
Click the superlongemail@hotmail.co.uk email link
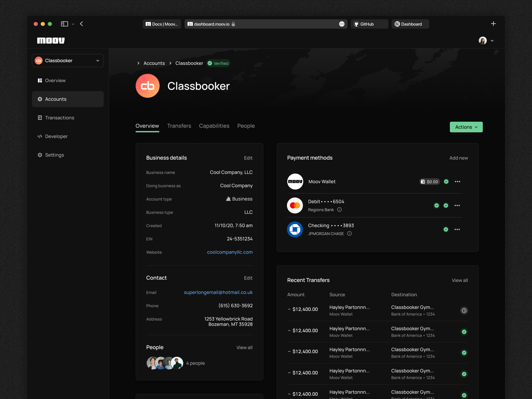coord(218,292)
